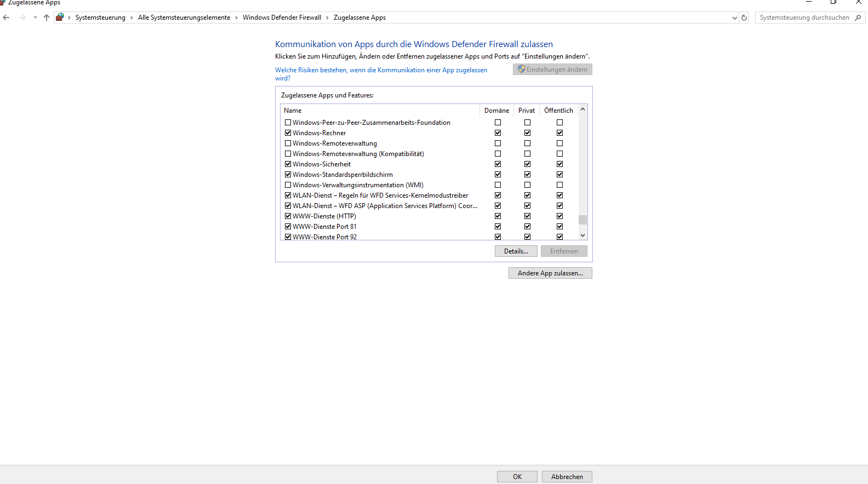Viewport: 868px width, 484px height.
Task: Minimize the Zugelassene Apps window
Action: [x=808, y=2]
